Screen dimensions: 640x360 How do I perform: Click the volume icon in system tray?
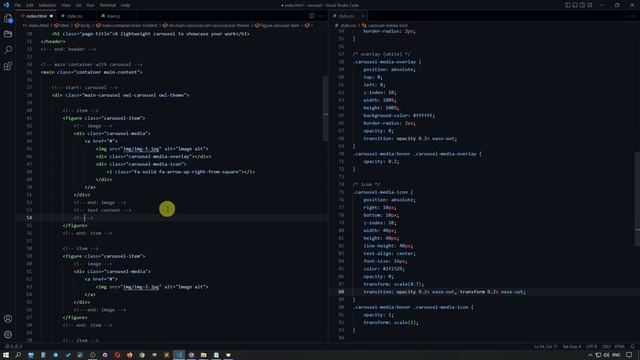pos(607,355)
